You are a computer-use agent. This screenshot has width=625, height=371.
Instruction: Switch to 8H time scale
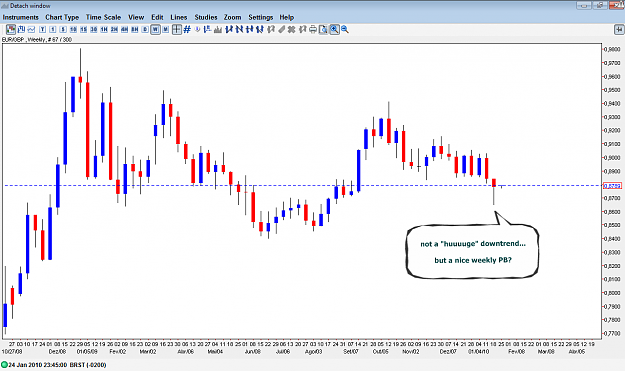coord(135,29)
